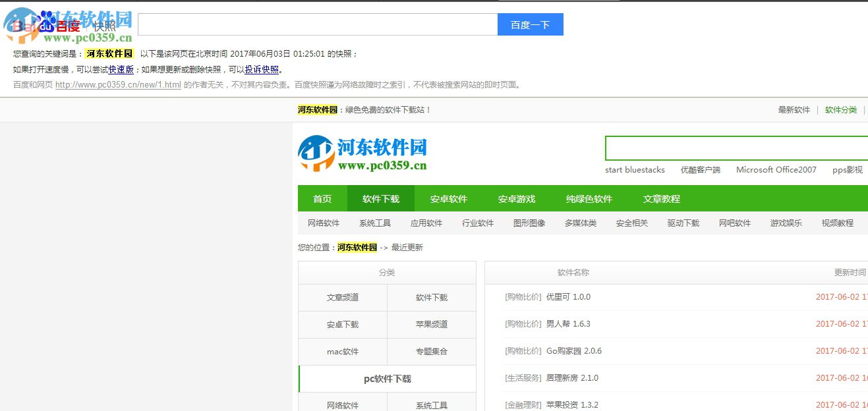The image size is (868, 411).
Task: Open the 安卓游戏 menu item
Action: (x=517, y=198)
